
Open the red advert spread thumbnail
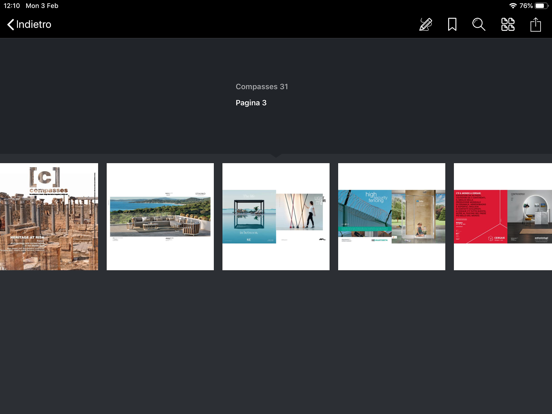pos(503,217)
